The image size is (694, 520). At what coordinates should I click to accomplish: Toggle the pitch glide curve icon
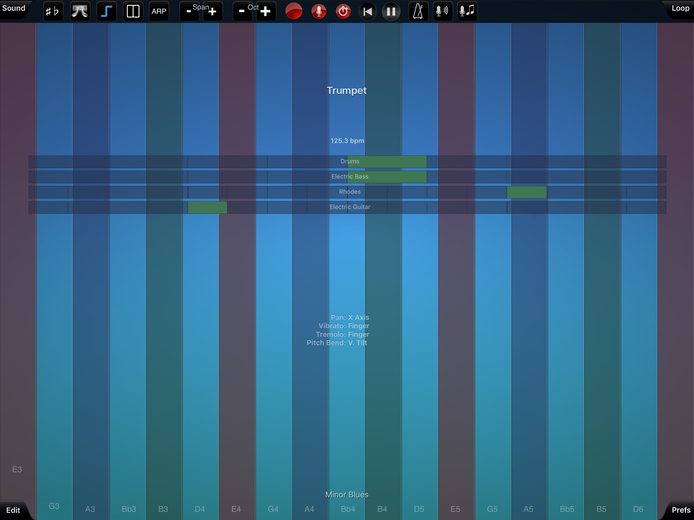pyautogui.click(x=106, y=12)
